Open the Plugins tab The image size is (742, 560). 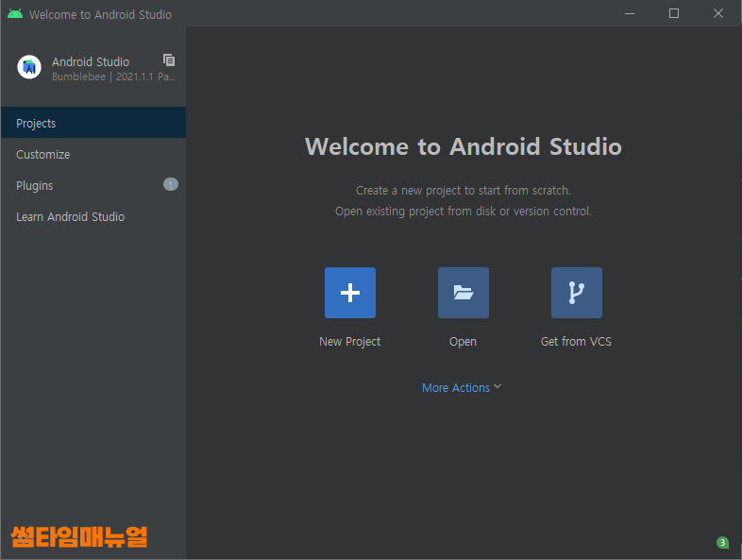point(93,185)
